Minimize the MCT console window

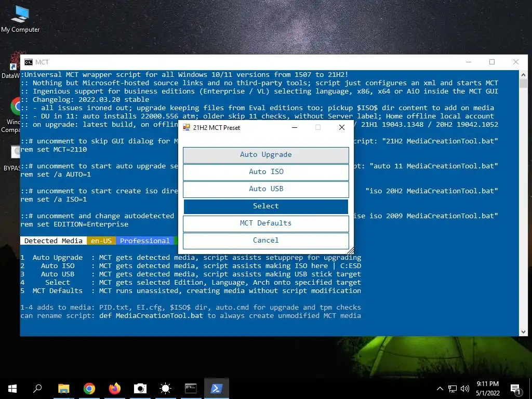pos(469,62)
